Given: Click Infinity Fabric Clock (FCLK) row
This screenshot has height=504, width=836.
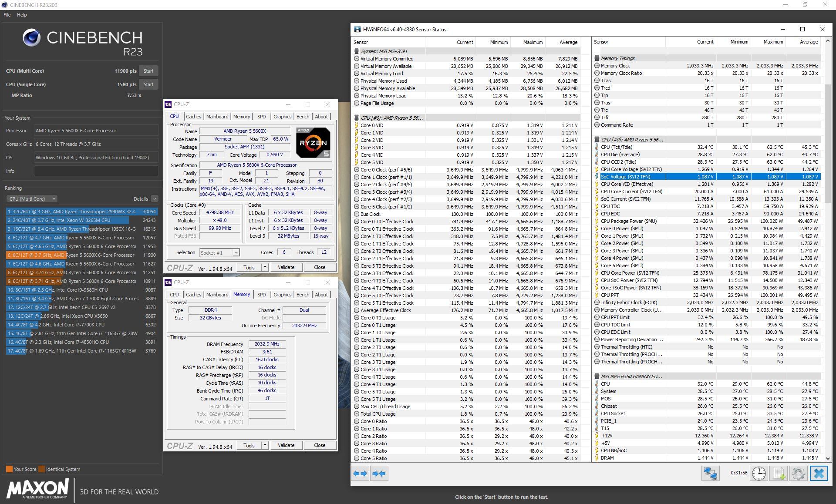Looking at the screenshot, I should [x=707, y=302].
